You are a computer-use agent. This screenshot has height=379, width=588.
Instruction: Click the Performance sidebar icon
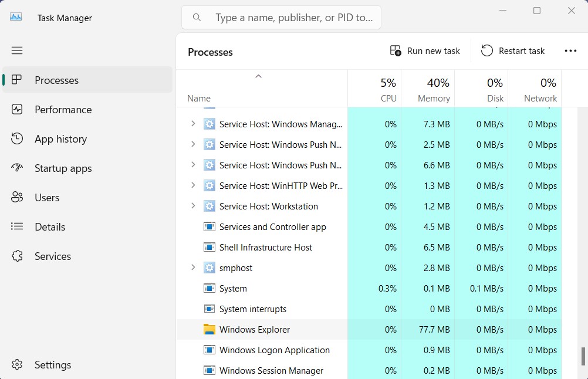pyautogui.click(x=17, y=110)
